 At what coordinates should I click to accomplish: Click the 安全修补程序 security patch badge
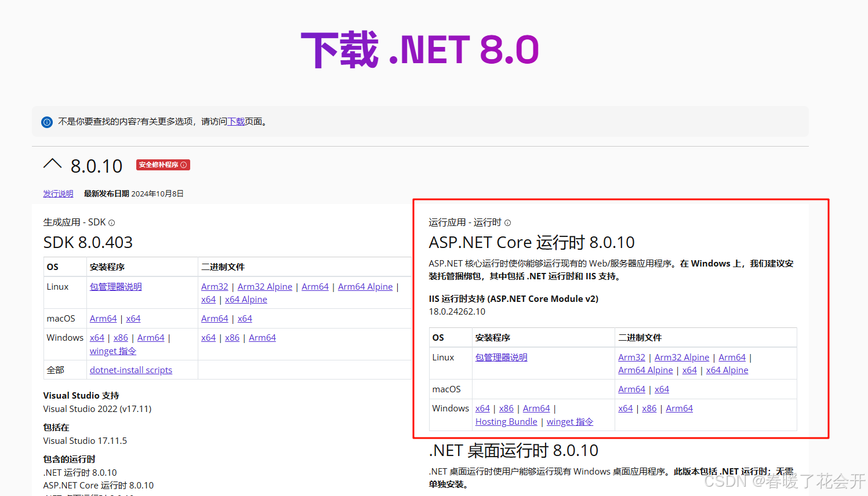163,165
